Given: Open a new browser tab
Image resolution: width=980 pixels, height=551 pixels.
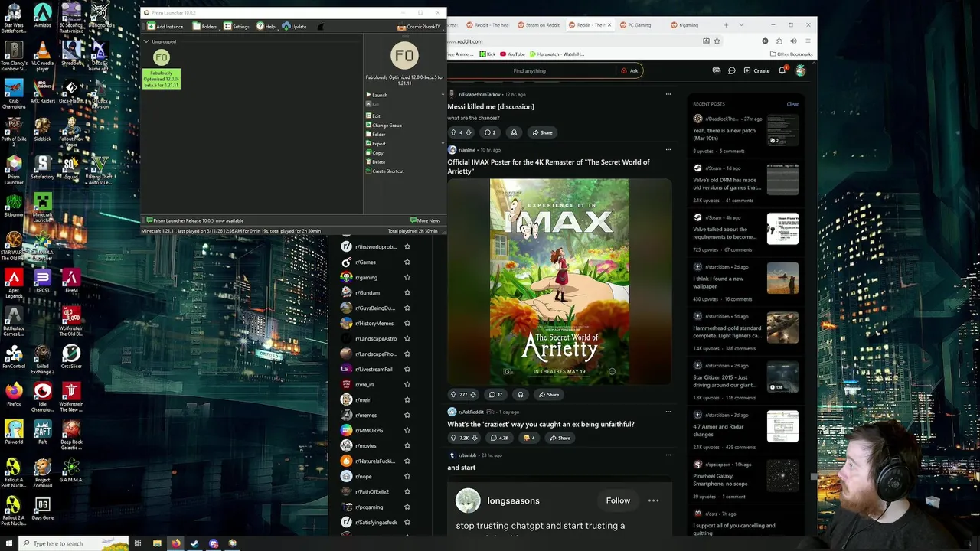Looking at the screenshot, I should pos(724,25).
